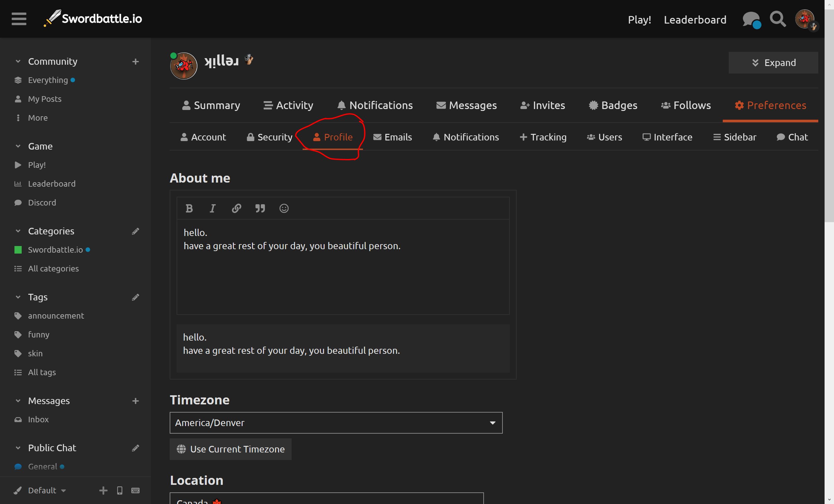Image resolution: width=834 pixels, height=504 pixels.
Task: Toggle mobile view icon in sidebar footer
Action: 119,490
